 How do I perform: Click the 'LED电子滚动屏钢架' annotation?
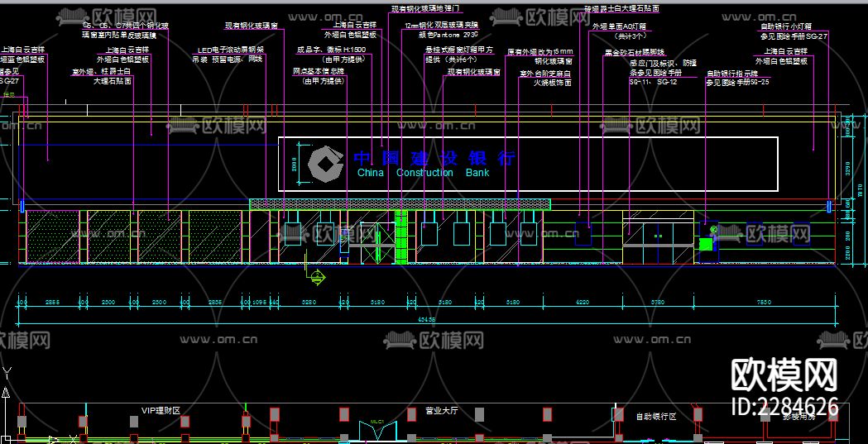pos(231,50)
